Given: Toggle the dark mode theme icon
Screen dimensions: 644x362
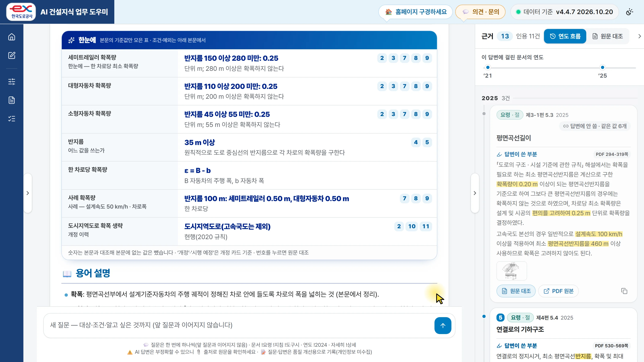Looking at the screenshot, I should click(630, 12).
